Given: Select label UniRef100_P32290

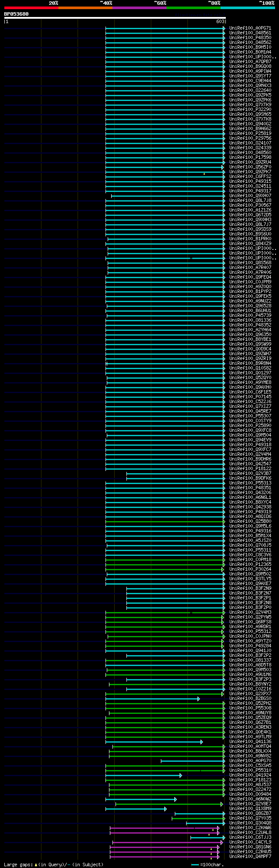Looking at the screenshot, I should pyautogui.click(x=250, y=110).
